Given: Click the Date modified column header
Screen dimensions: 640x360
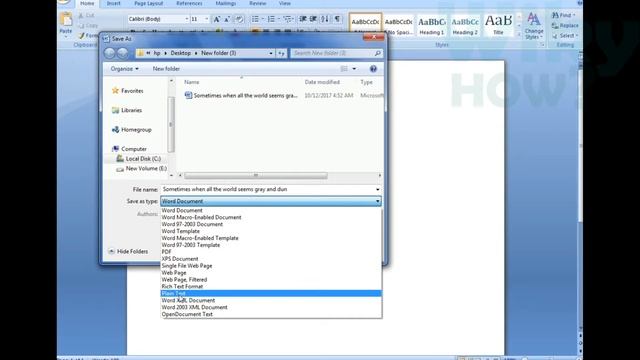Looking at the screenshot, I should 322,82.
